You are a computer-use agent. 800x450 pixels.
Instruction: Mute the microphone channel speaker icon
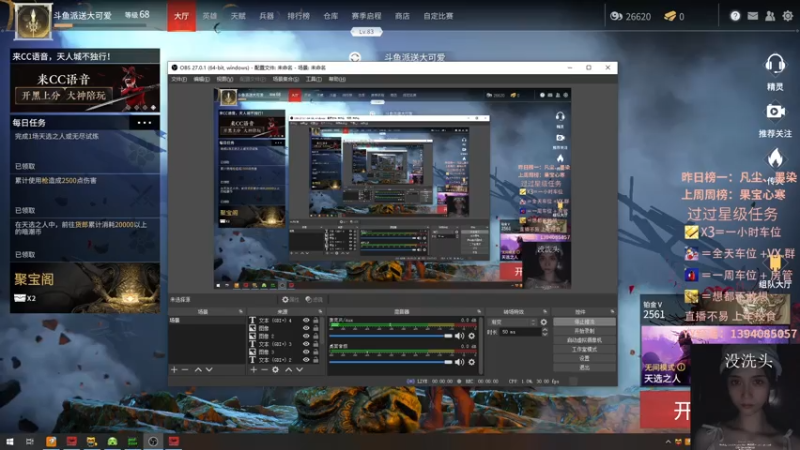[459, 336]
